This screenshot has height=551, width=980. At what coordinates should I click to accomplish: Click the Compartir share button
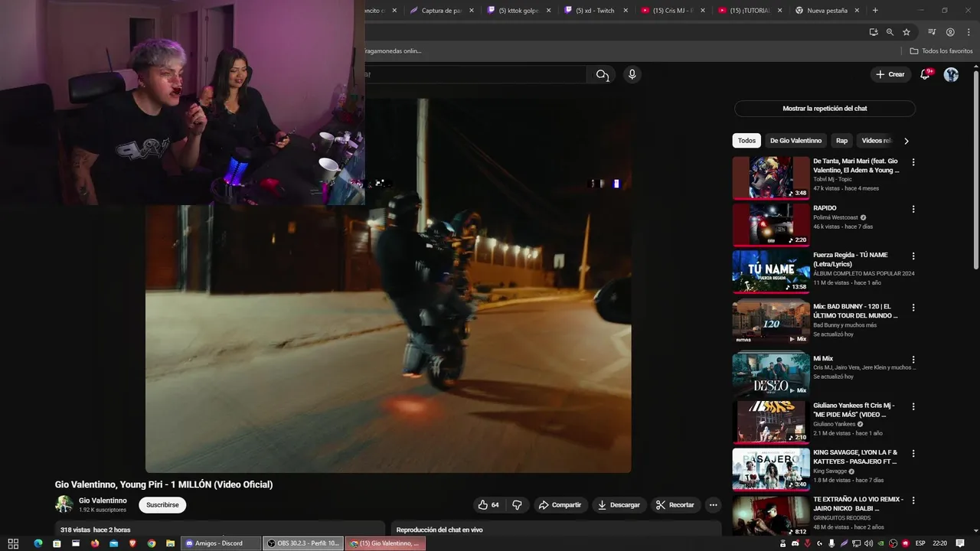point(560,505)
